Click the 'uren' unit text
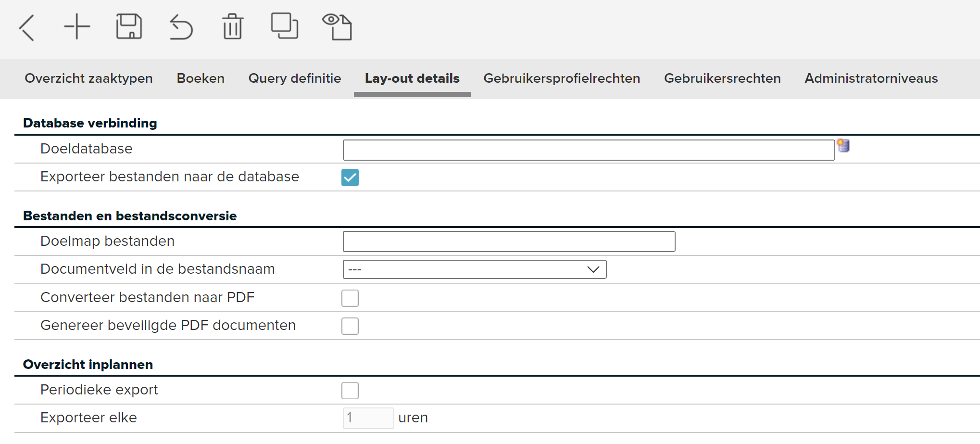Viewport: 980px width, 444px height. [x=413, y=418]
